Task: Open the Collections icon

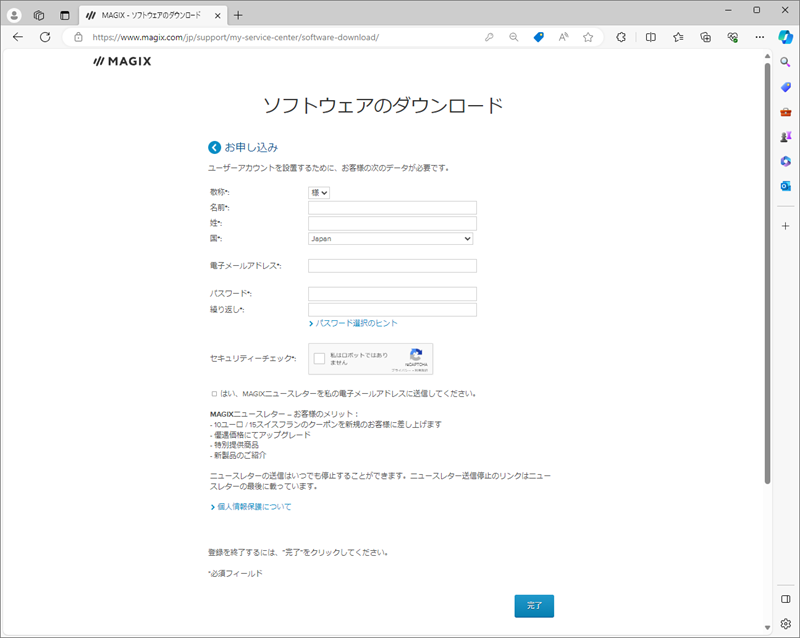Action: click(706, 37)
